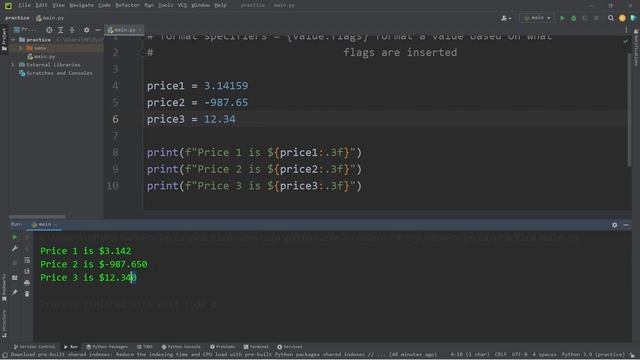The width and height of the screenshot is (640, 360).
Task: Open the Refactor menu
Action: tap(127, 5)
